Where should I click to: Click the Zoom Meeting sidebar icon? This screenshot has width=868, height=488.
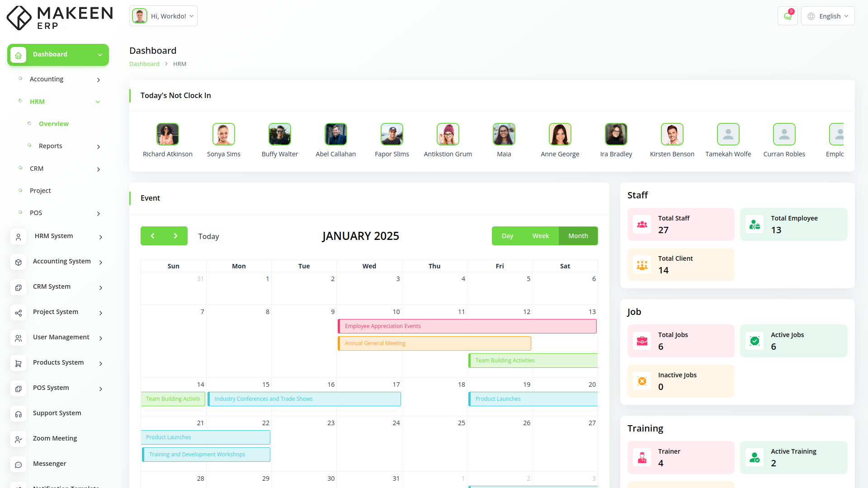point(19,439)
